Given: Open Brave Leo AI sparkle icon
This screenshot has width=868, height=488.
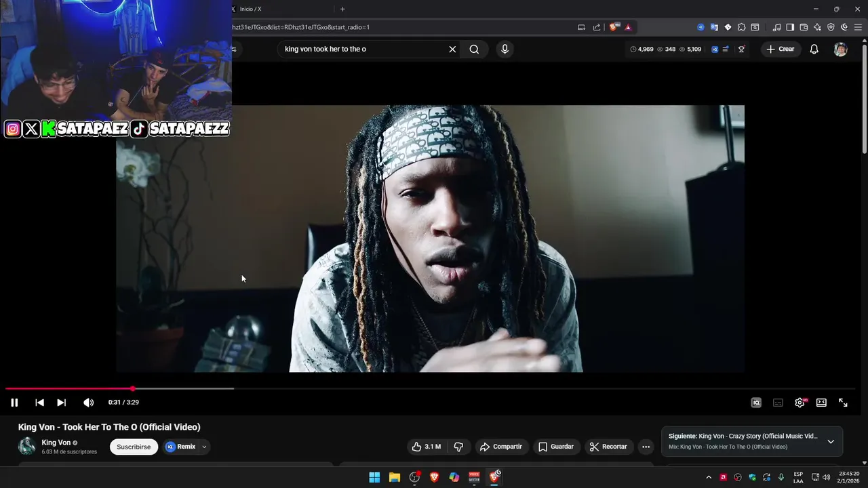Looking at the screenshot, I should pyautogui.click(x=817, y=27).
